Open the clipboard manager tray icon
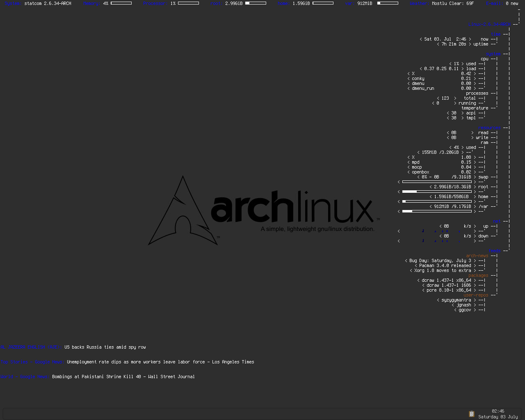The height and width of the screenshot is (420, 525). tap(472, 414)
